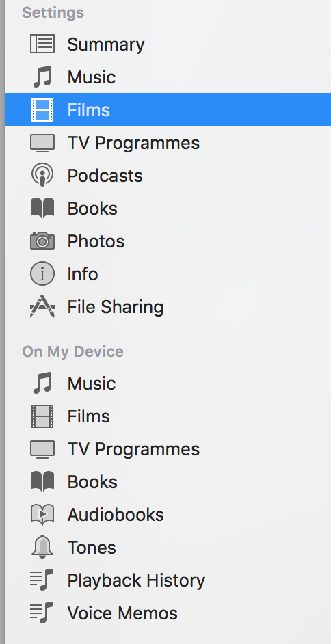Open the Audiobooks book icon
Screen dimensions: 331x644
pyautogui.click(x=42, y=515)
